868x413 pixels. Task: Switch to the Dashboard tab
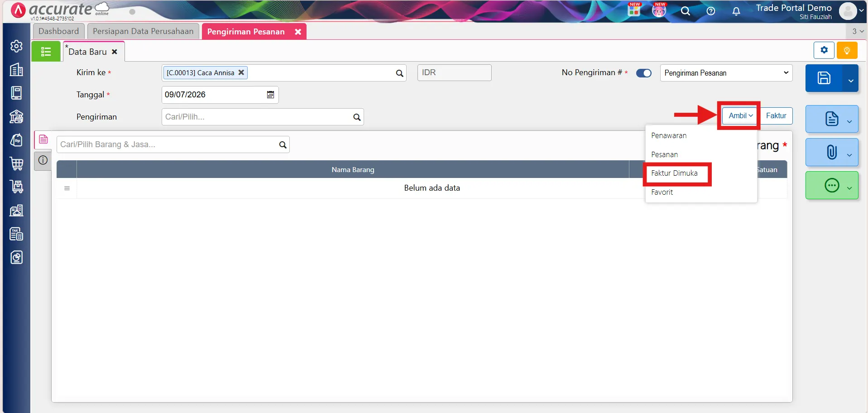pos(58,31)
